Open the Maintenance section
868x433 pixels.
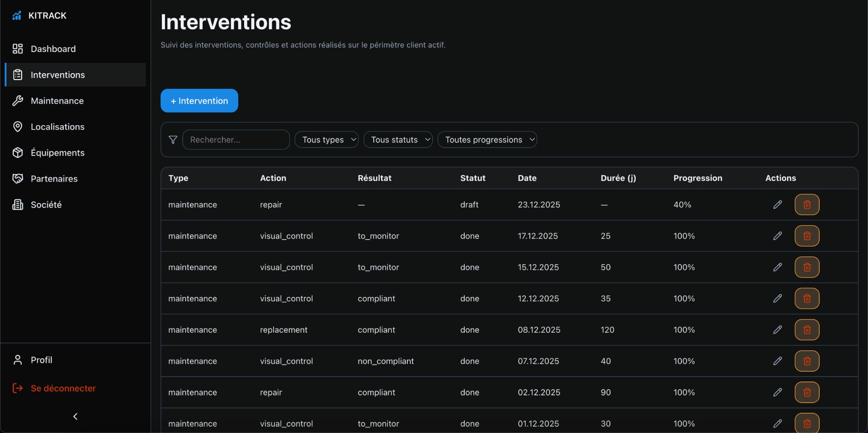pos(57,101)
